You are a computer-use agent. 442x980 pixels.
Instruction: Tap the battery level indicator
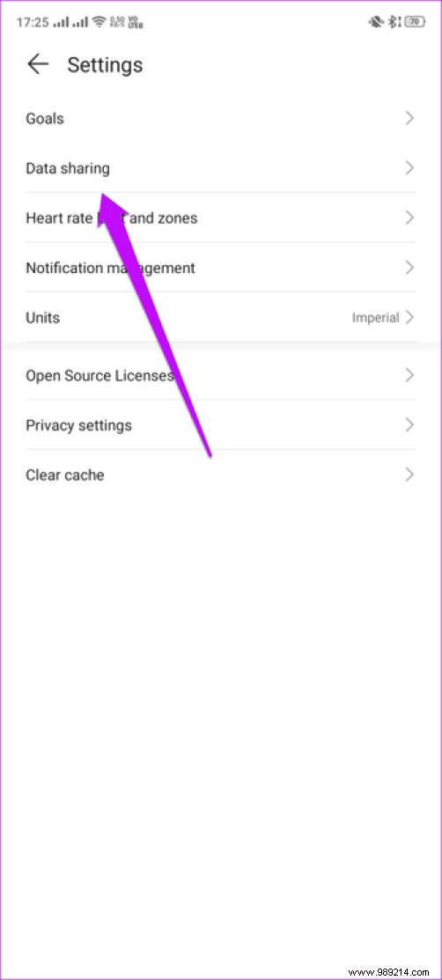tap(415, 22)
